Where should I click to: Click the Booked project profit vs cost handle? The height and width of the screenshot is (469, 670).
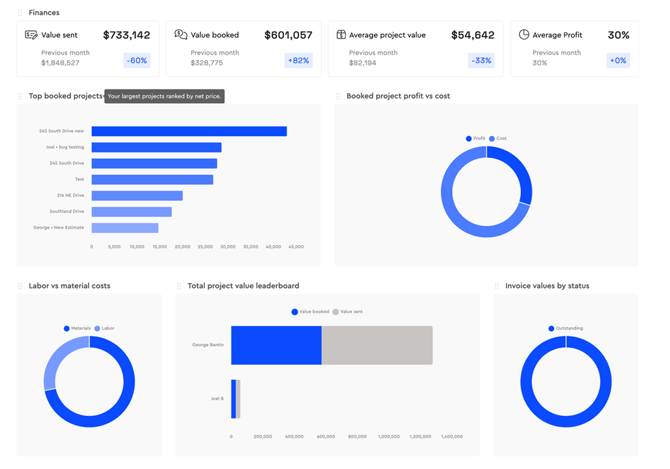click(339, 96)
